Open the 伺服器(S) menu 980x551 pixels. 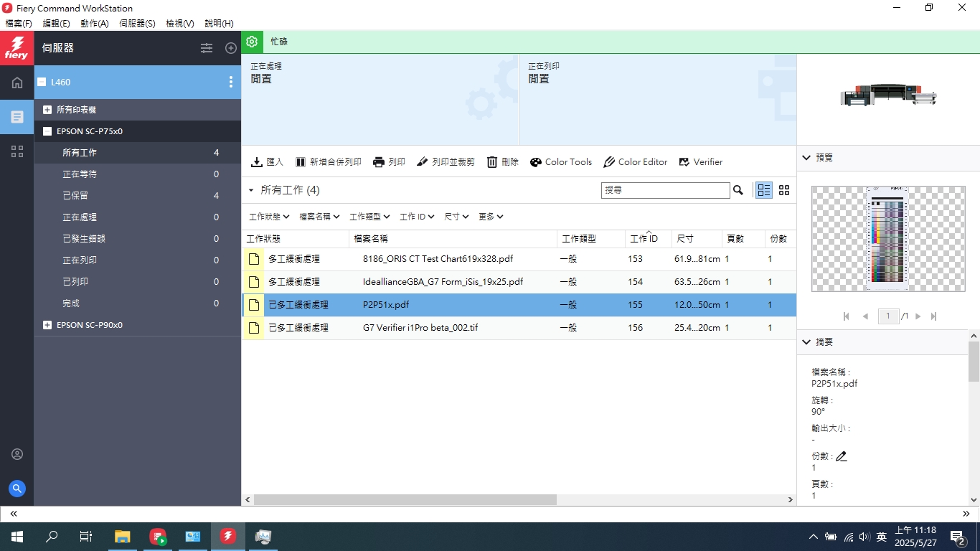point(137,24)
